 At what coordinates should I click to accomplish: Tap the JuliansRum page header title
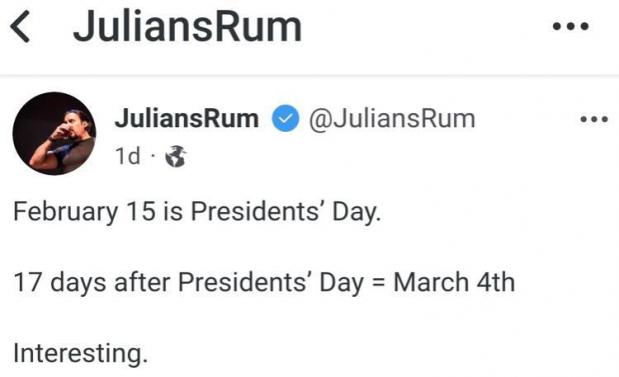point(187,27)
